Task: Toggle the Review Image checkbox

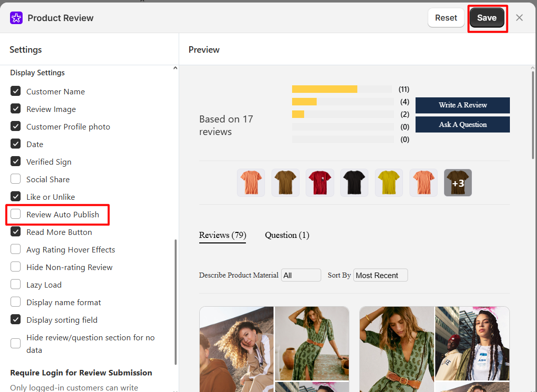Action: 16,108
